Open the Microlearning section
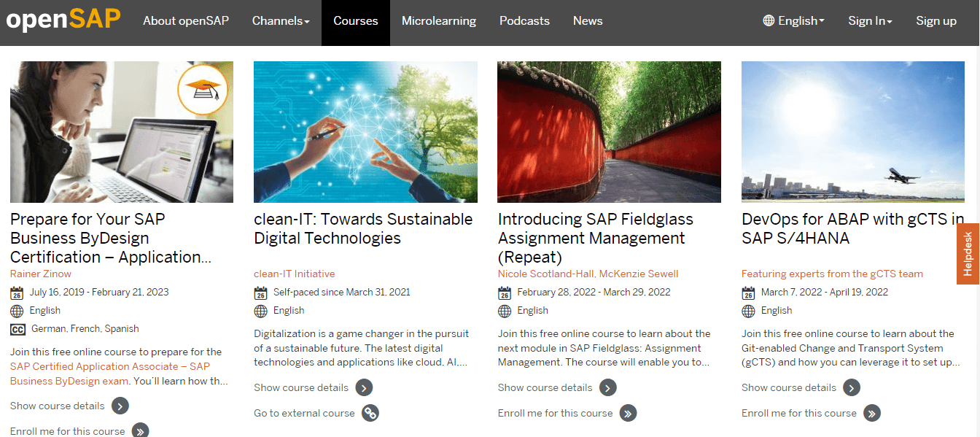The image size is (980, 437). pos(439,20)
